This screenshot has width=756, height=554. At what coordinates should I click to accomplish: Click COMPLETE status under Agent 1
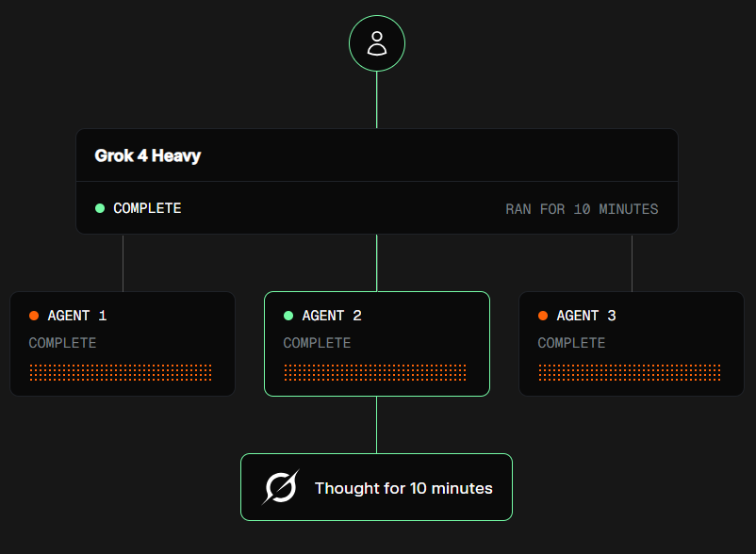tap(62, 343)
